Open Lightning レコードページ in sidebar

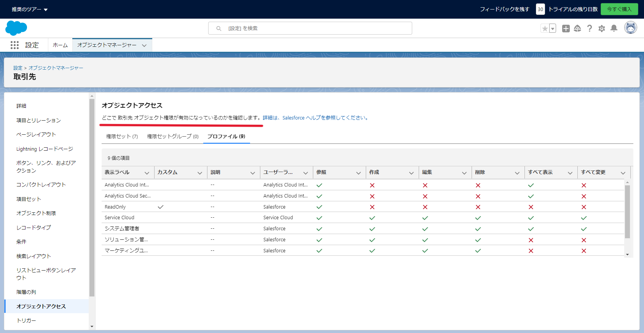click(x=45, y=149)
